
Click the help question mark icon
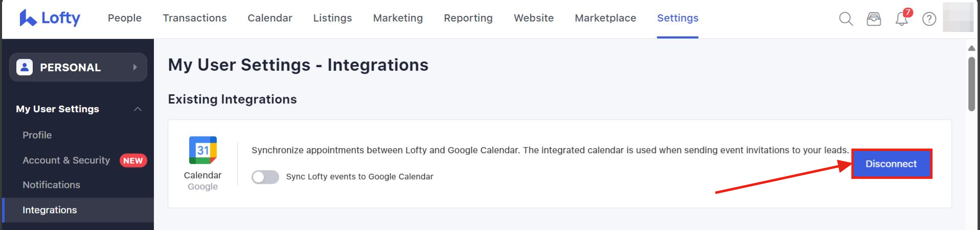[x=929, y=19]
